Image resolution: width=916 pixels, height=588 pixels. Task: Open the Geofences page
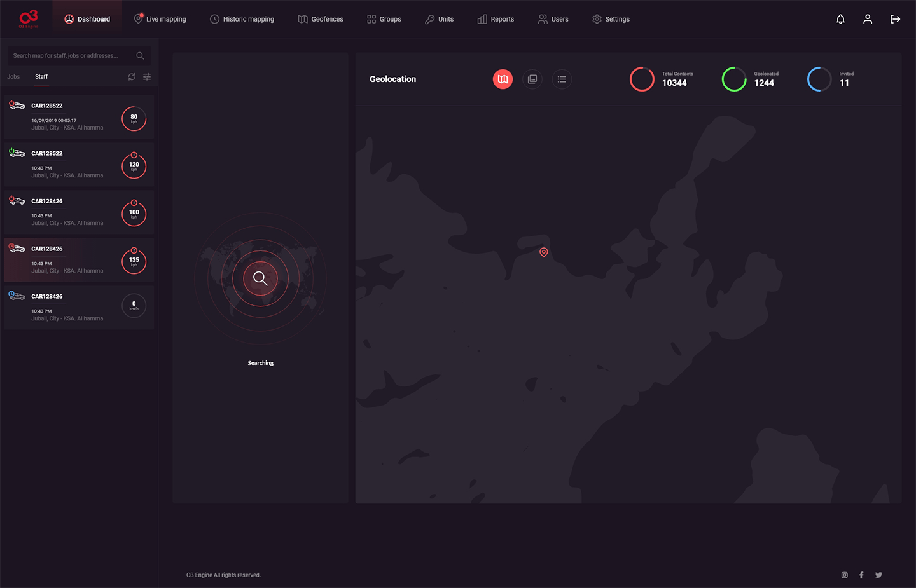click(x=321, y=19)
